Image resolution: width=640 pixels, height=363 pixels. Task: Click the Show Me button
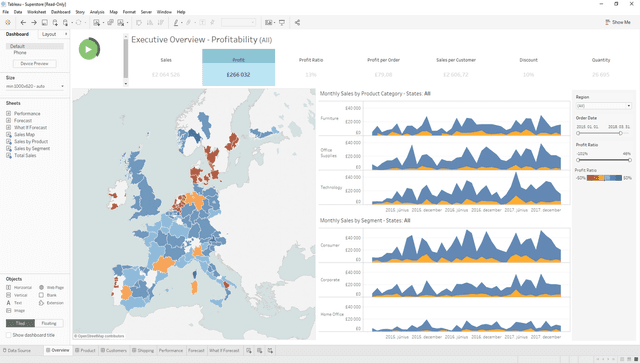click(x=618, y=22)
